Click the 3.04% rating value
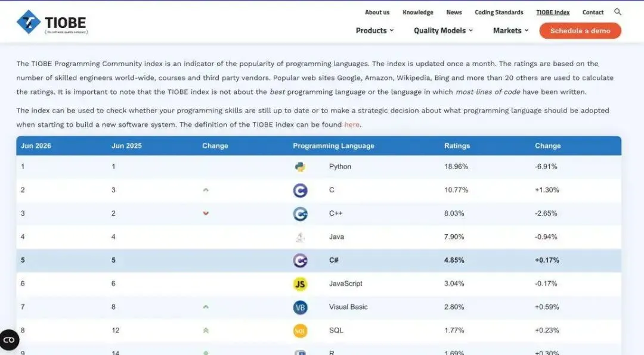The height and width of the screenshot is (355, 644). click(454, 284)
